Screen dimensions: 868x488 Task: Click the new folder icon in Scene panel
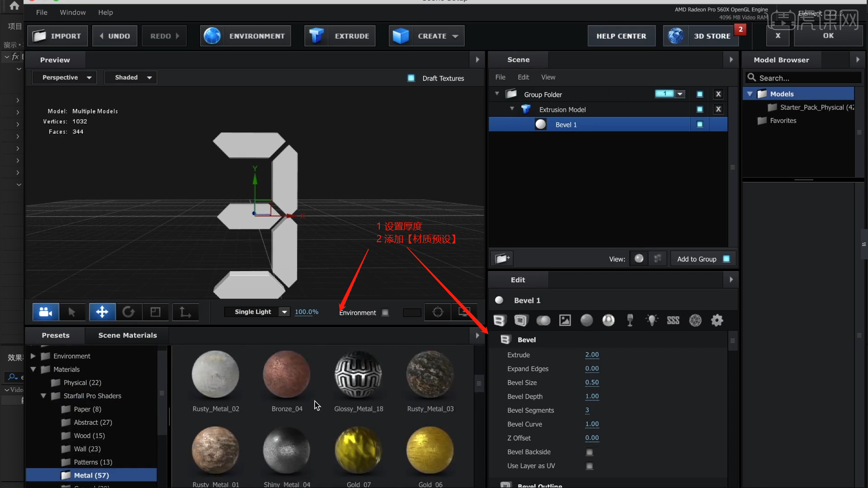pos(502,258)
